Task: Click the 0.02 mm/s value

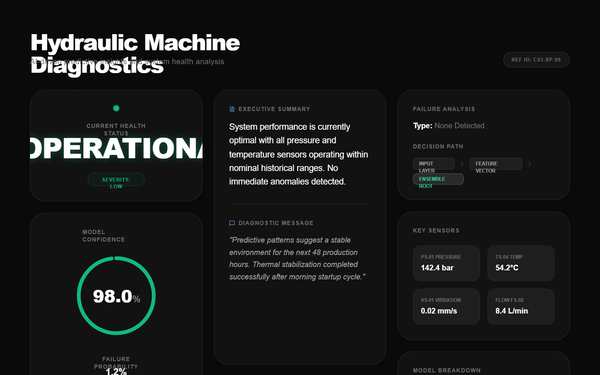Action: (439, 311)
